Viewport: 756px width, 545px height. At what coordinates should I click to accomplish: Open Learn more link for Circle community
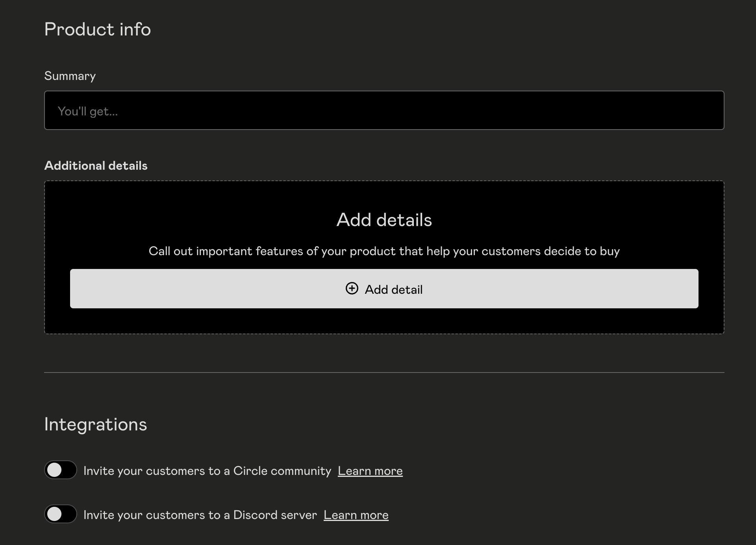370,471
